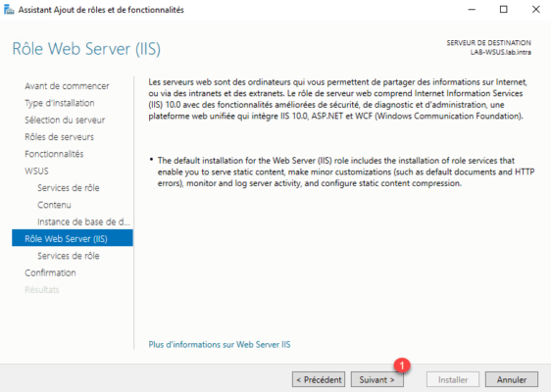Select the WSUS step

tap(36, 171)
